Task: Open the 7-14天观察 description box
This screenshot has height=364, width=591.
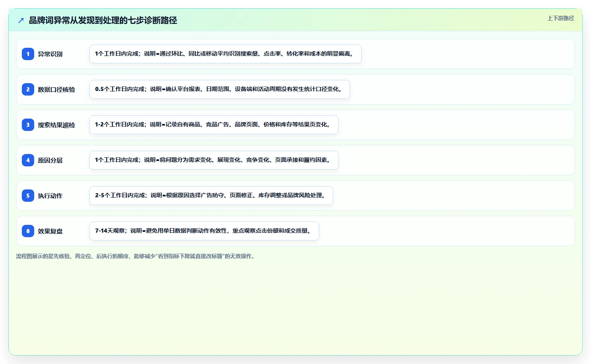Action: [204, 231]
